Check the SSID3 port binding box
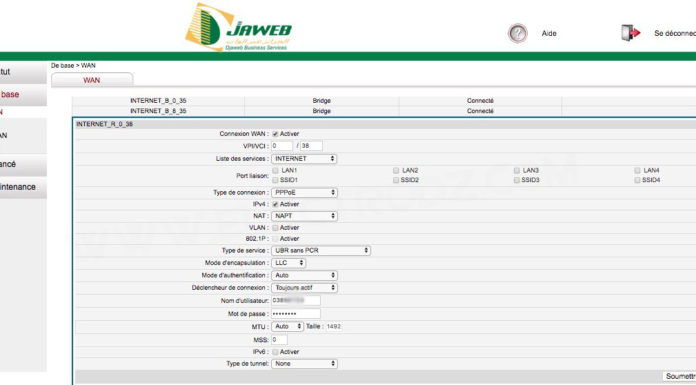 [517, 180]
